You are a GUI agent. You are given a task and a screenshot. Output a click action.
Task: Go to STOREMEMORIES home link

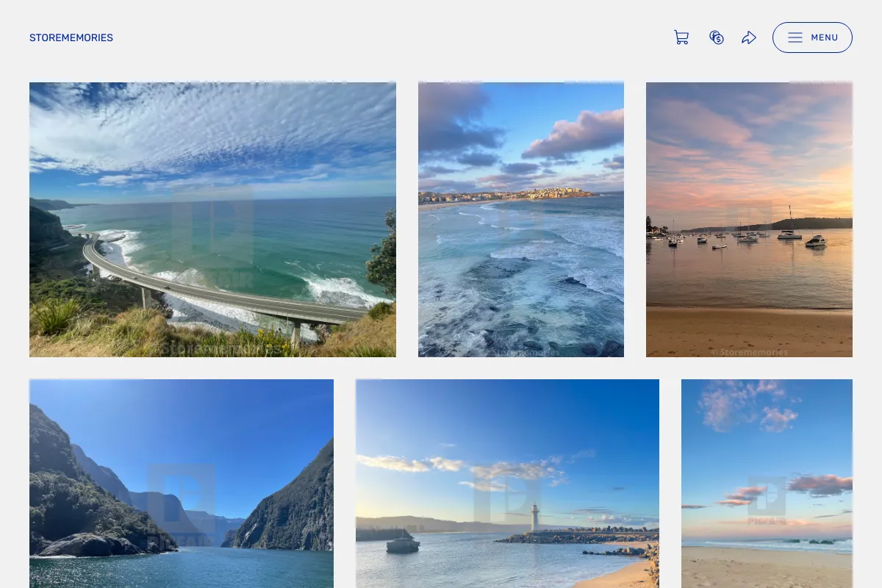click(x=71, y=37)
